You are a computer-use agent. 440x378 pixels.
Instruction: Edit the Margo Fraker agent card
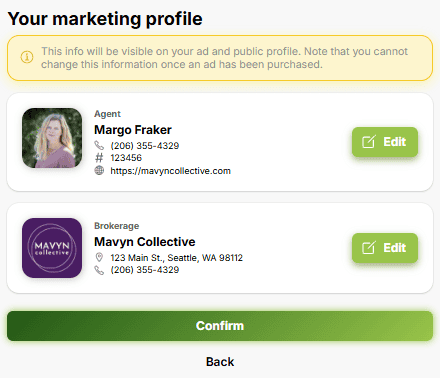(x=385, y=142)
